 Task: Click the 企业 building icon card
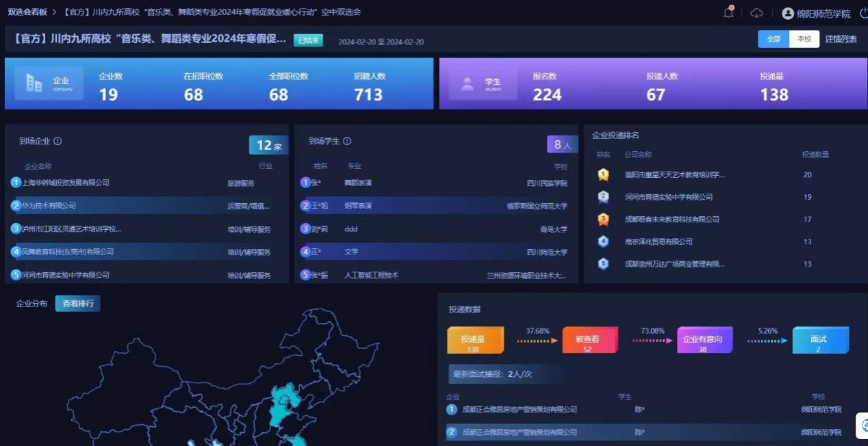click(49, 83)
